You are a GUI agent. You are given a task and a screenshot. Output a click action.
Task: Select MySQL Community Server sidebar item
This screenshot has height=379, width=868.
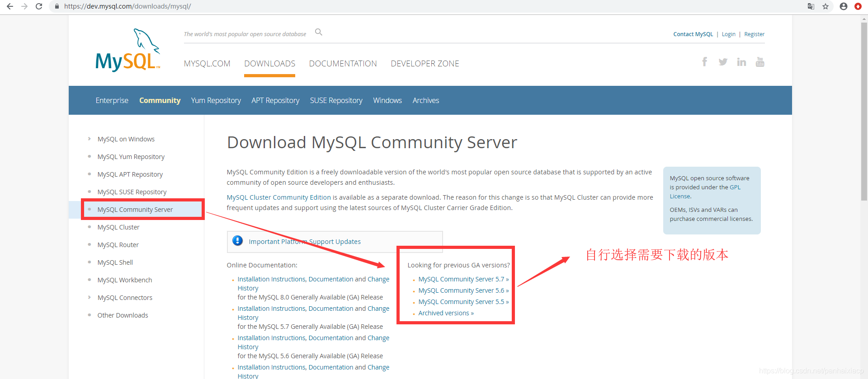pyautogui.click(x=135, y=210)
